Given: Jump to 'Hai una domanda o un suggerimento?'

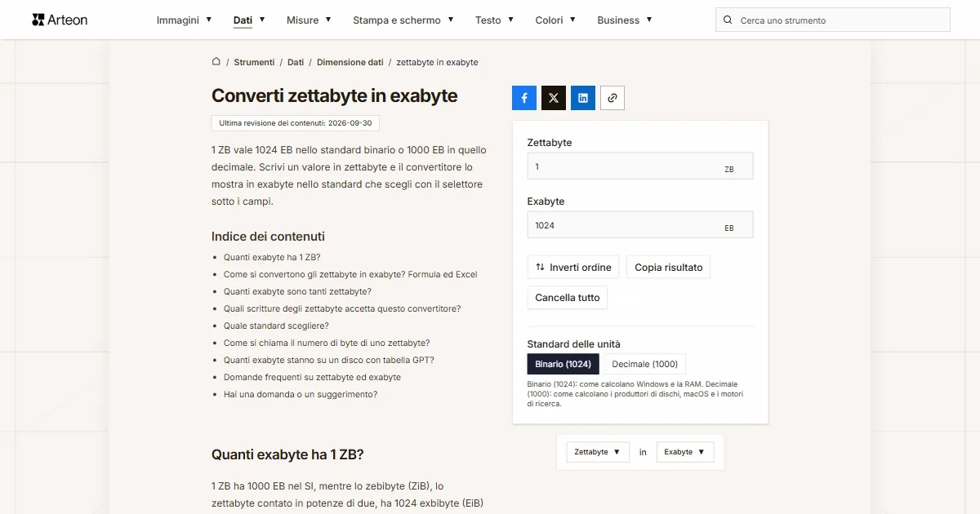Looking at the screenshot, I should point(301,394).
